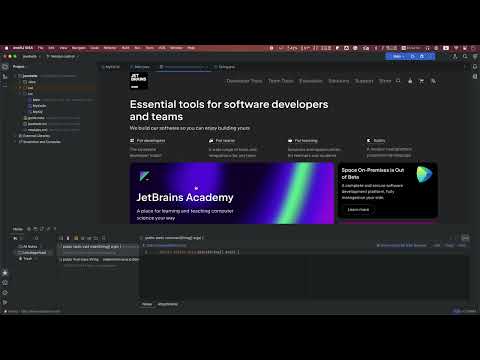
Task: Click Space On-Premises card title
Action: [x=373, y=173]
